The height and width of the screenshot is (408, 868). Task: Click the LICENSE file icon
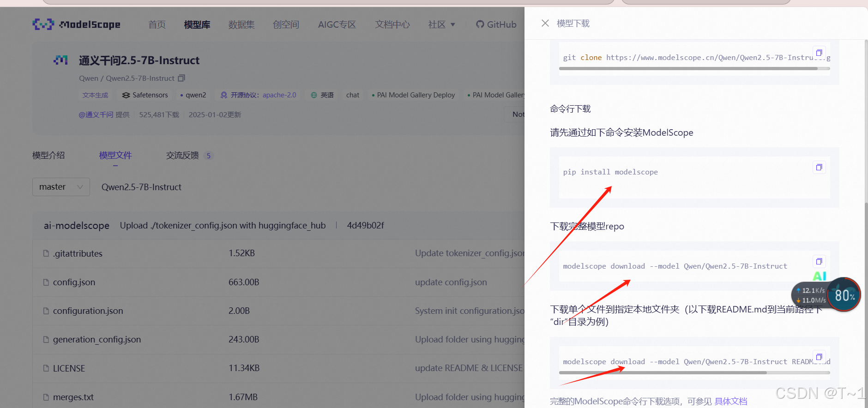(x=46, y=368)
